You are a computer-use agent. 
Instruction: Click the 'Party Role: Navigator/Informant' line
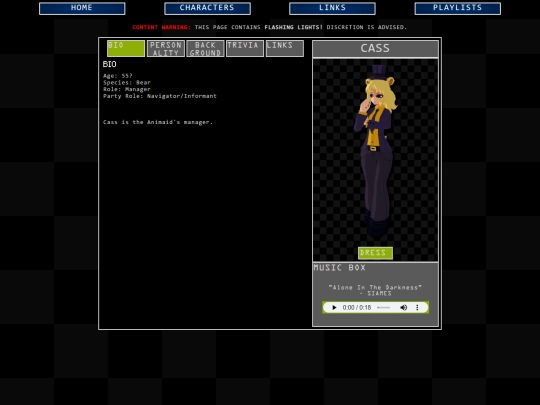tap(160, 96)
